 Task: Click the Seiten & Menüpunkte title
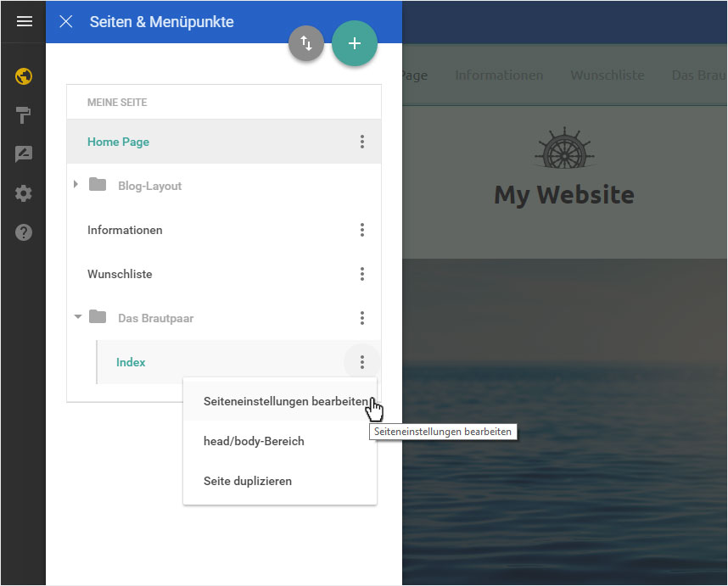coord(161,21)
